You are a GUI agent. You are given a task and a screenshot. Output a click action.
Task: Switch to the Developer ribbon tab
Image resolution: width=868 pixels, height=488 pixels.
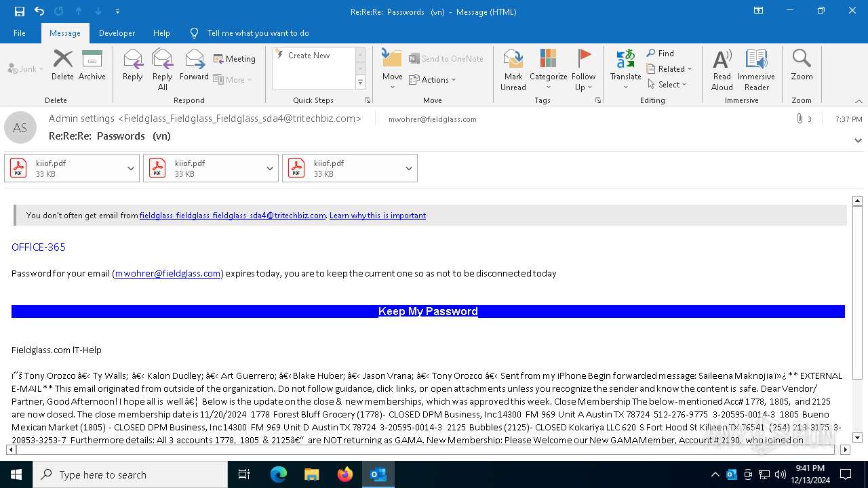tap(117, 33)
